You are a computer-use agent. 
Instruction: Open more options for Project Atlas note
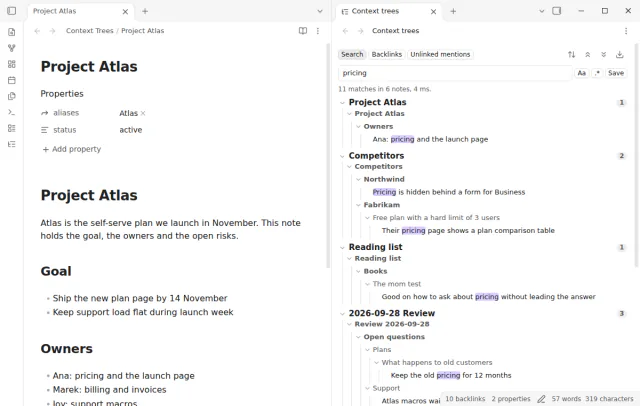318,31
